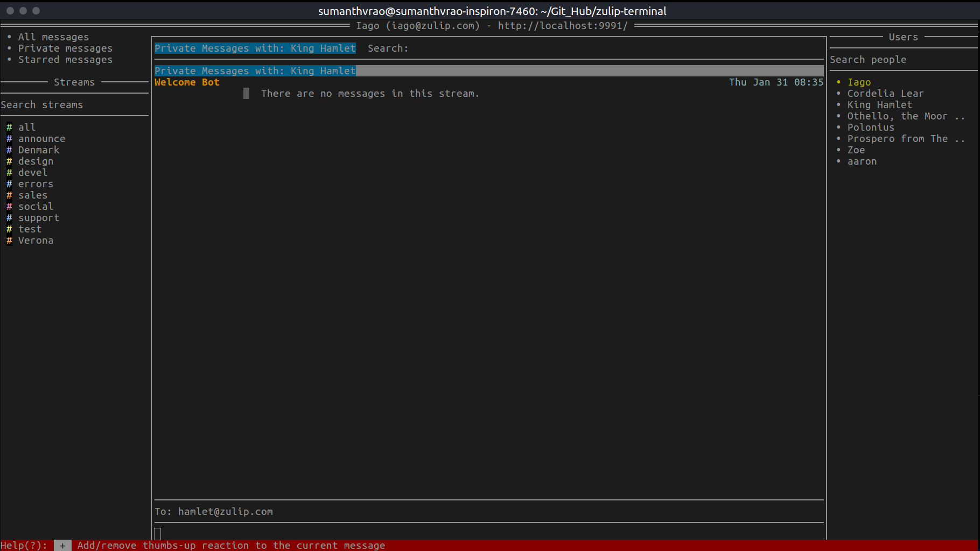Focus the message Search box

click(x=595, y=48)
